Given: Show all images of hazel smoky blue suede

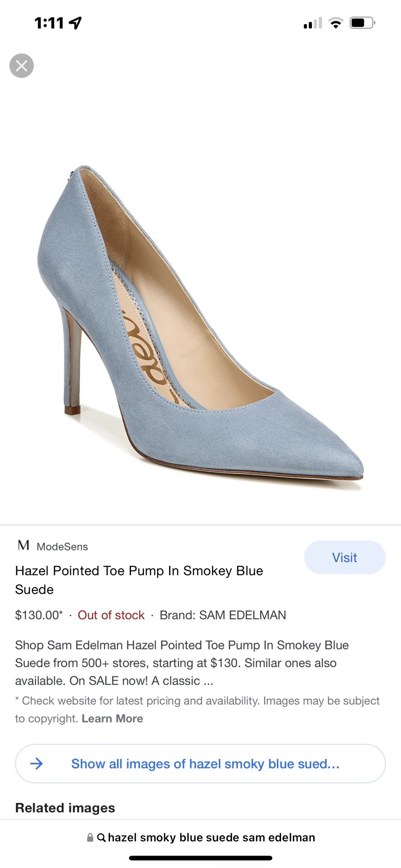Looking at the screenshot, I should tap(200, 764).
